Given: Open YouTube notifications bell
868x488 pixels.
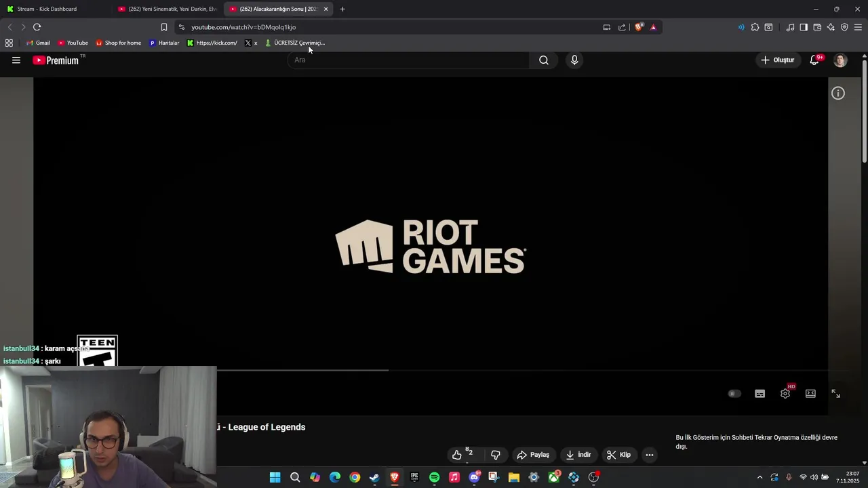Looking at the screenshot, I should click(815, 60).
